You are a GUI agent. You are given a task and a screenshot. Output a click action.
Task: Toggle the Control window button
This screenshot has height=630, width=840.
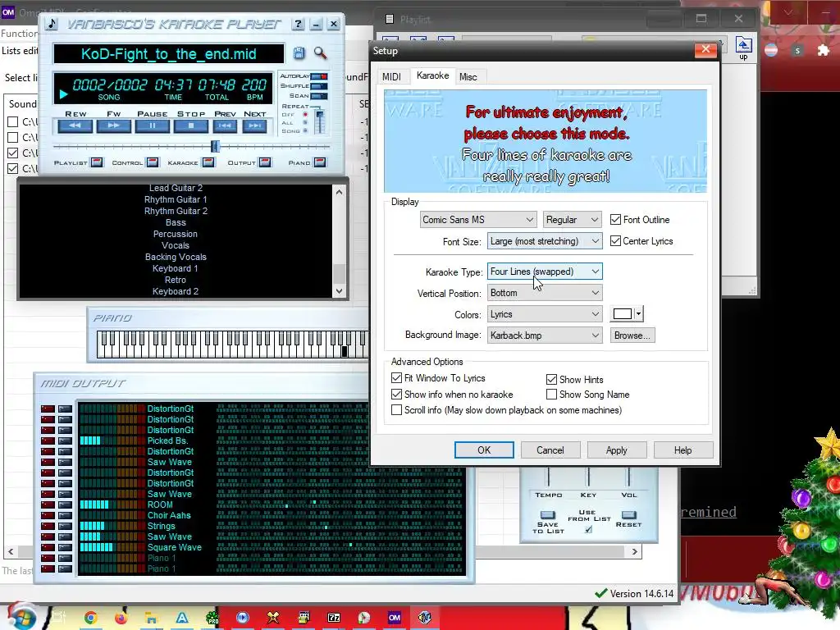(153, 162)
